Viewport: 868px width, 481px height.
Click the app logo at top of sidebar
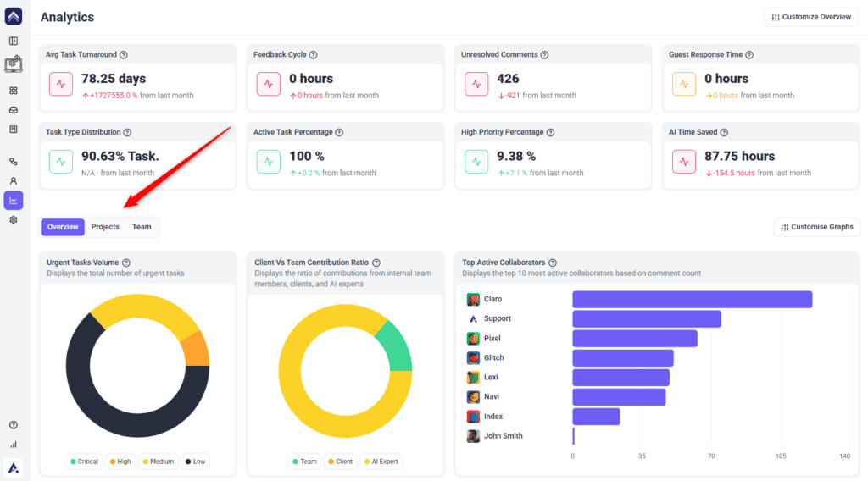pos(14,16)
